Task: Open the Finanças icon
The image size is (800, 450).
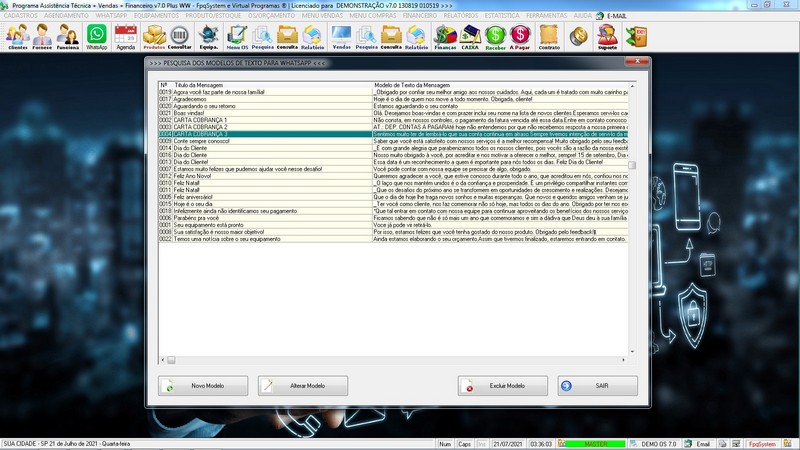Action: pos(445,37)
